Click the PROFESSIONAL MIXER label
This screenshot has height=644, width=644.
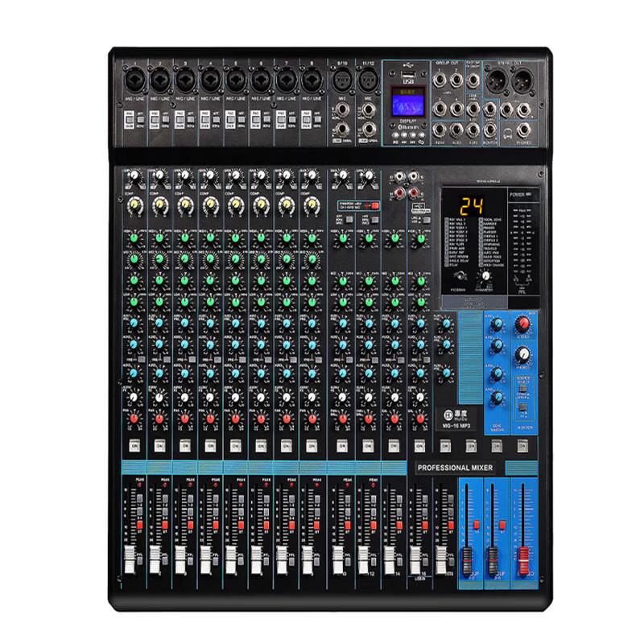pos(460,468)
